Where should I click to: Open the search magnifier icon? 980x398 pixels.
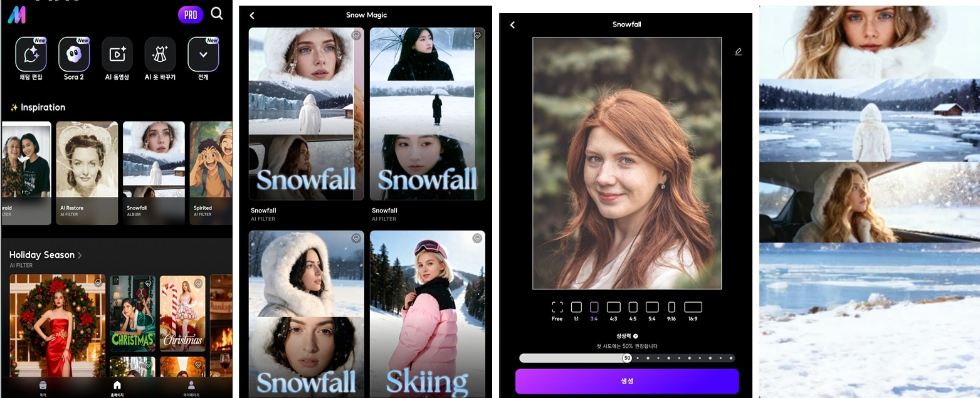pyautogui.click(x=217, y=14)
